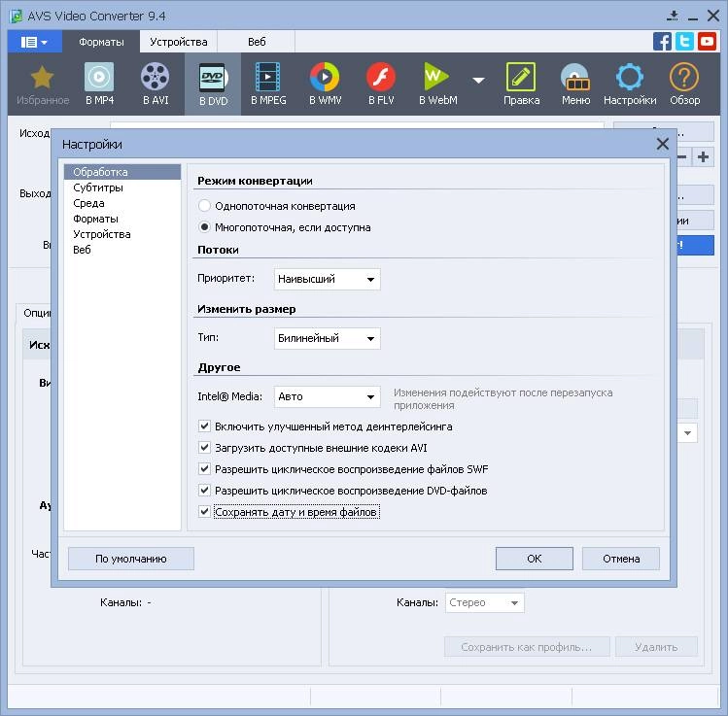Open the Приоритет dropdown (Наивысший)
The image size is (728, 716).
tap(327, 279)
